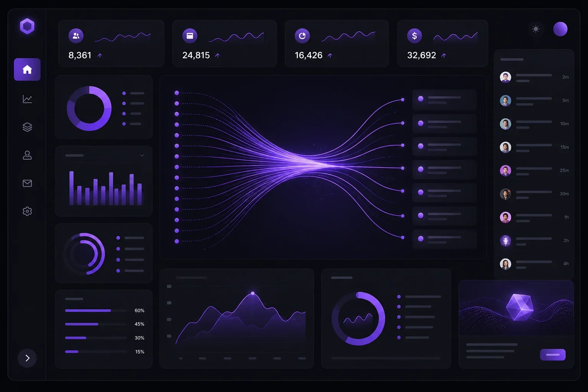
Task: Select the activity row marked 4h
Action: coord(534,264)
